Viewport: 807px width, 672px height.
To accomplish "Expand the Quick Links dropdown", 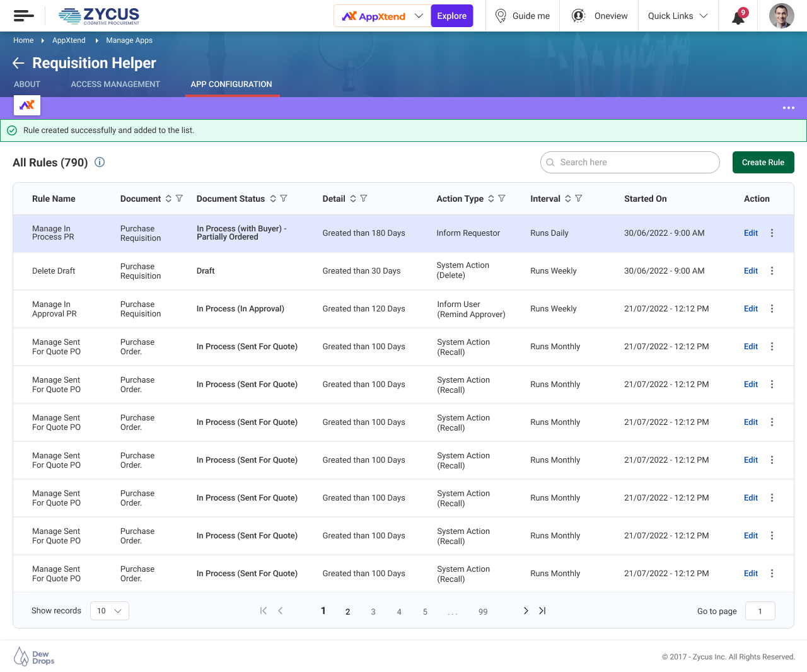I will point(678,16).
